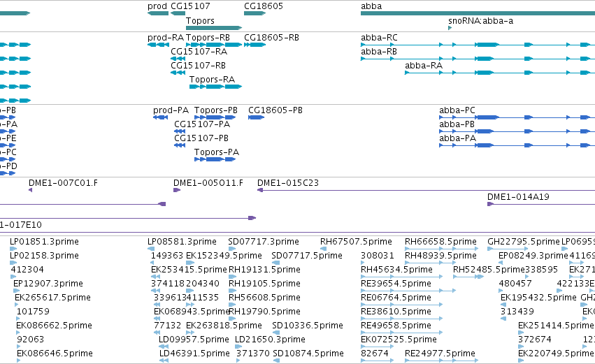Click the DME1-007C01.F clone label
The height and width of the screenshot is (364, 595).
pos(63,183)
